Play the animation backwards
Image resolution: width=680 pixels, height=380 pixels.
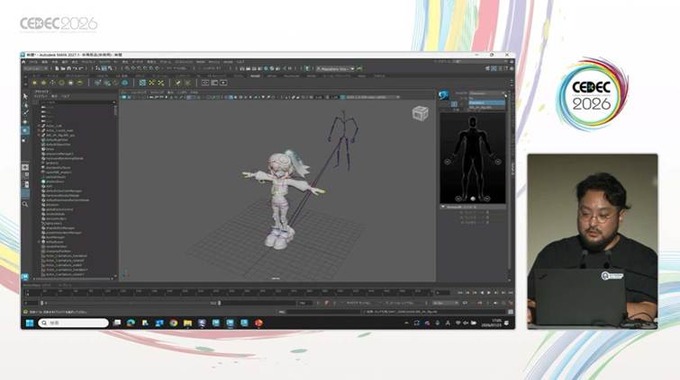pyautogui.click(x=482, y=293)
